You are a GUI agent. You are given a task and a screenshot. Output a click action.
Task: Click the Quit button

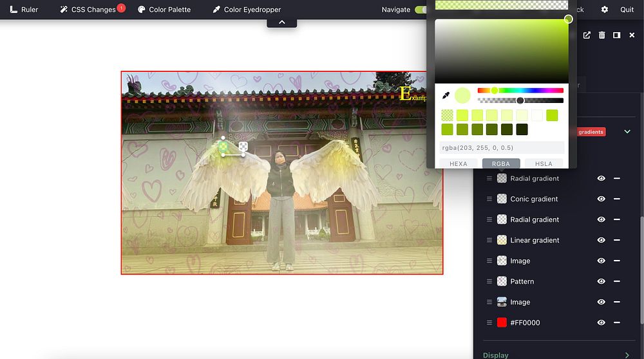click(x=627, y=10)
